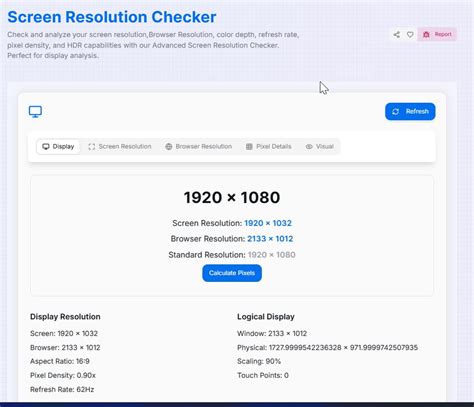Open the Browser Resolution tab
474x407 pixels.
tap(199, 147)
